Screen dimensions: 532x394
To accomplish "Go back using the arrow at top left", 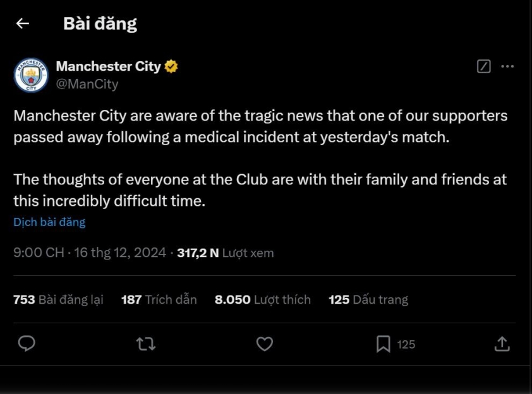I will click(23, 23).
